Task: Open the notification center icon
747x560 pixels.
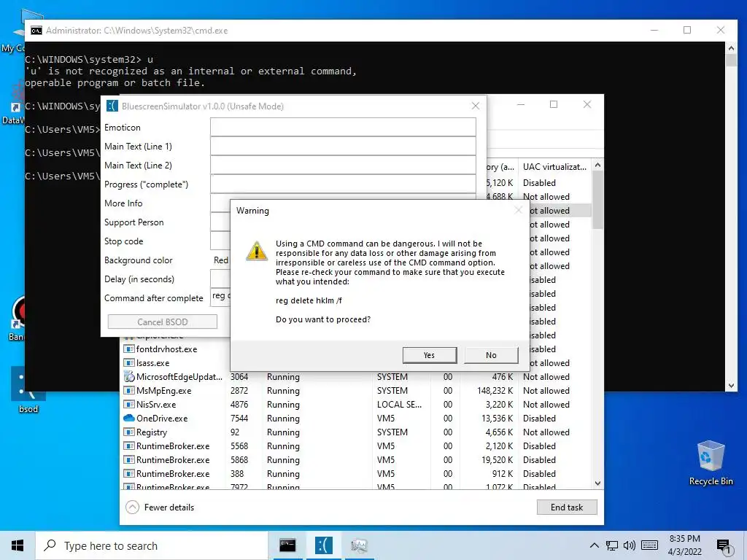Action: coord(724,545)
